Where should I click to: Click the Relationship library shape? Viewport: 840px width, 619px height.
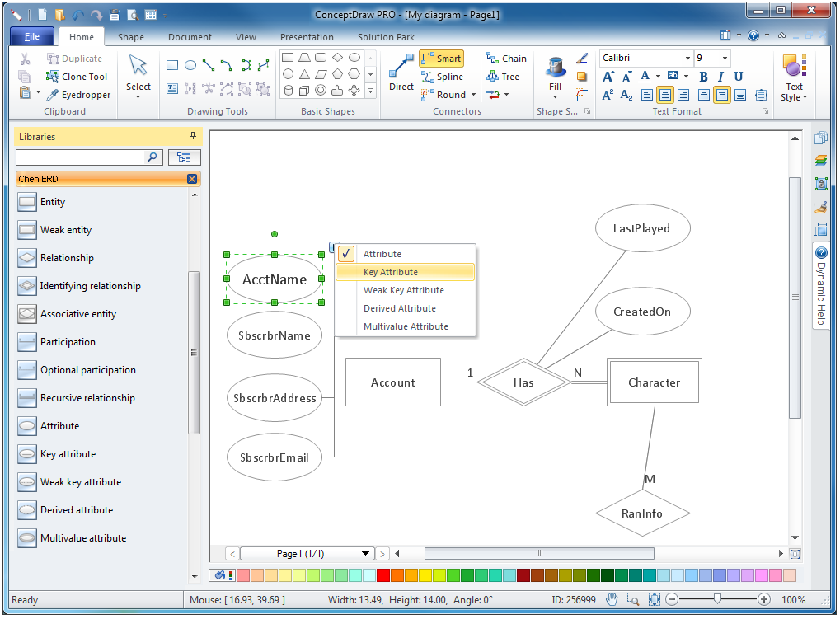tap(56, 257)
